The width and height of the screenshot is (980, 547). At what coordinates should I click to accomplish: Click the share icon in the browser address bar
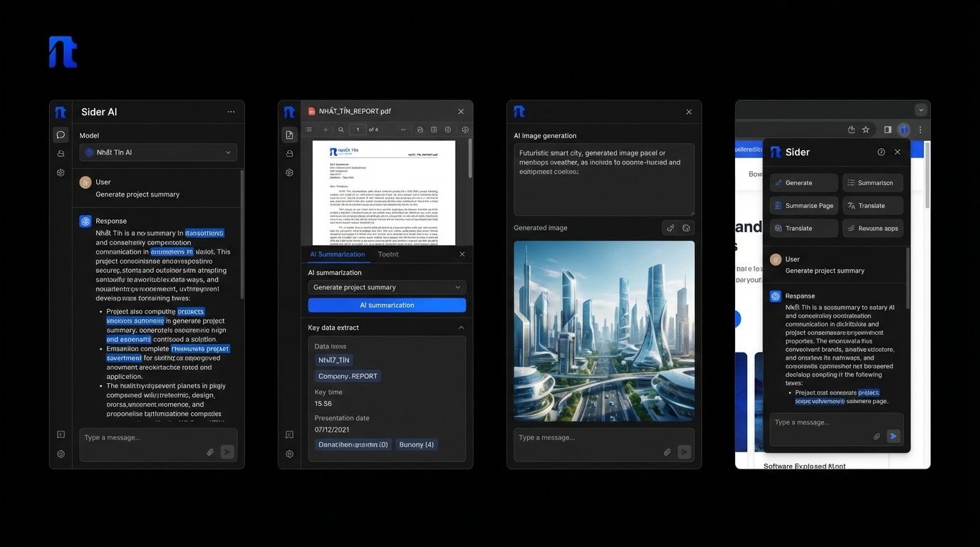click(x=851, y=130)
